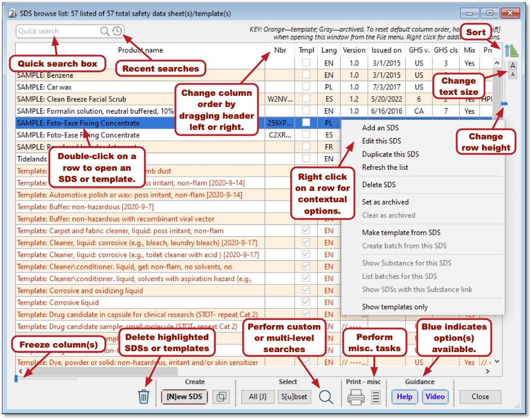Click the All [J] select button
The height and width of the screenshot is (420, 532).
click(x=258, y=397)
